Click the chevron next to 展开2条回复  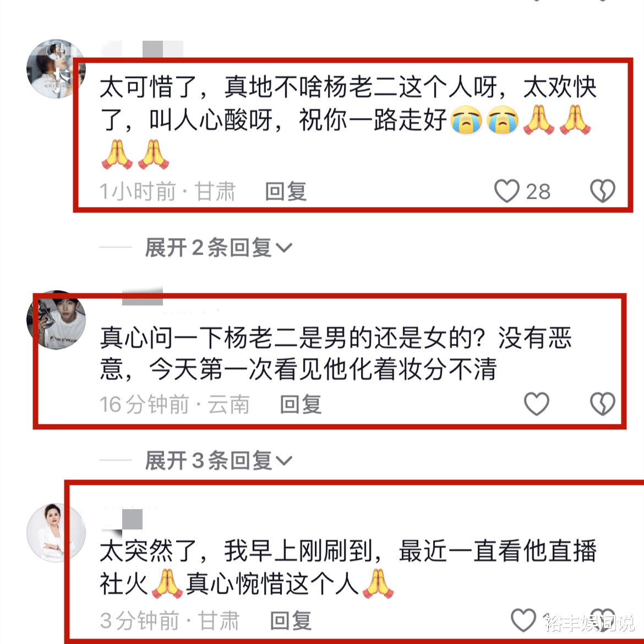click(x=284, y=248)
